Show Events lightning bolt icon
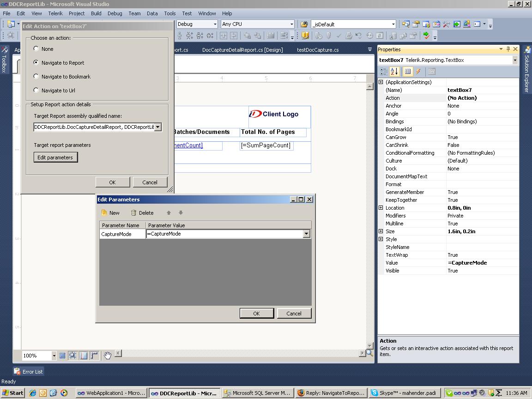Image resolution: width=532 pixels, height=399 pixels. tap(418, 72)
